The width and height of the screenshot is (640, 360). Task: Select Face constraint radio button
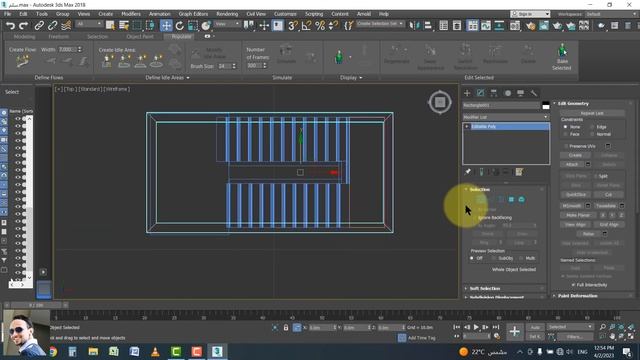565,134
